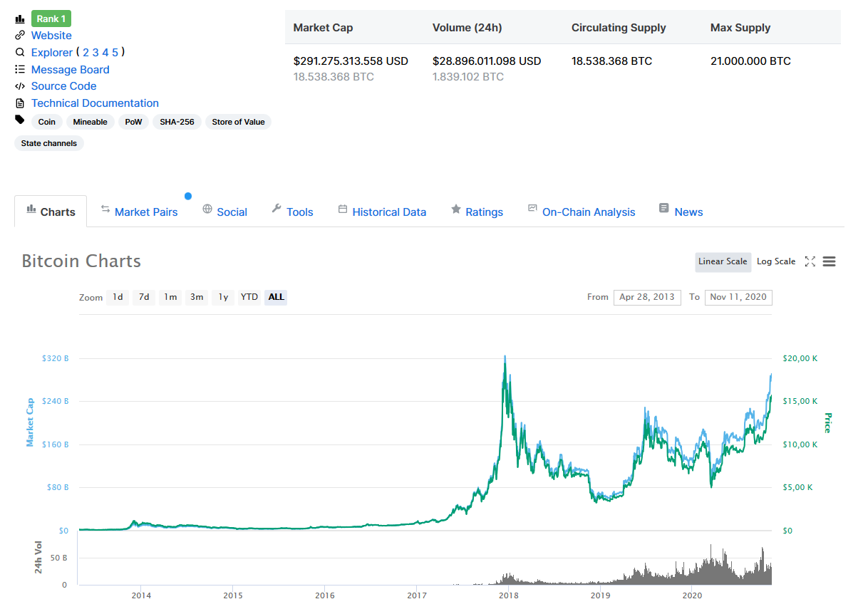
Task: Open the Social tab
Action: [x=224, y=212]
